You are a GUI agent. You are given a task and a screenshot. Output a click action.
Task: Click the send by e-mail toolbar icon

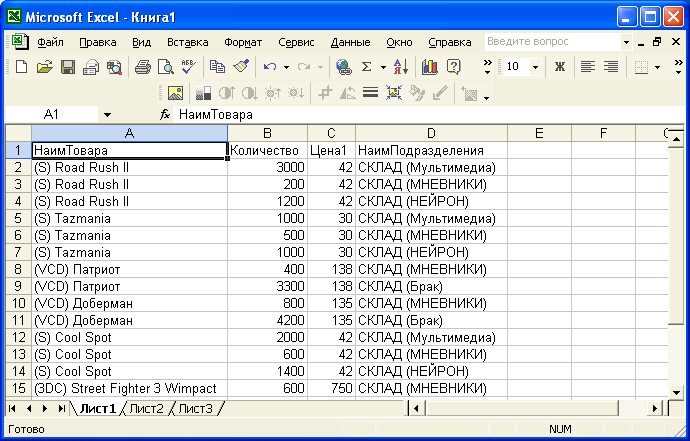91,67
